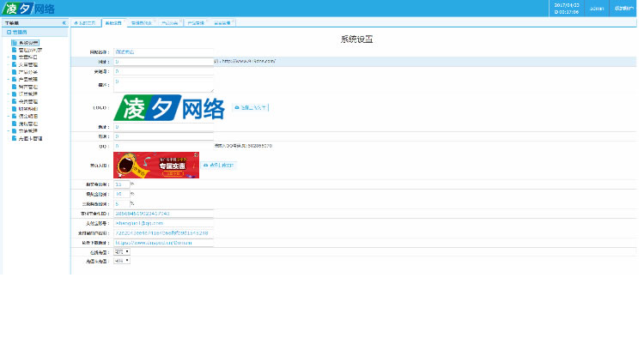Click the 系统设置 page heading
Viewport: 644px width, 362px height.
tap(356, 39)
